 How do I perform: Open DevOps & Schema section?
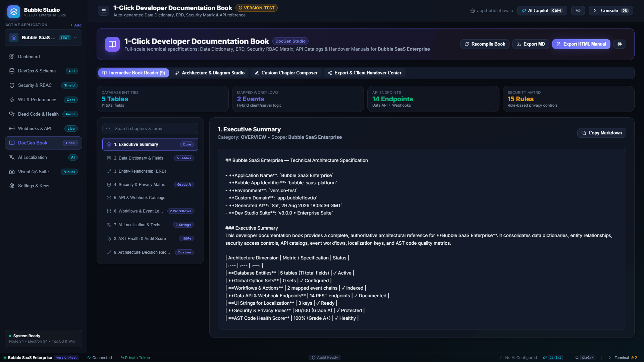pos(43,71)
